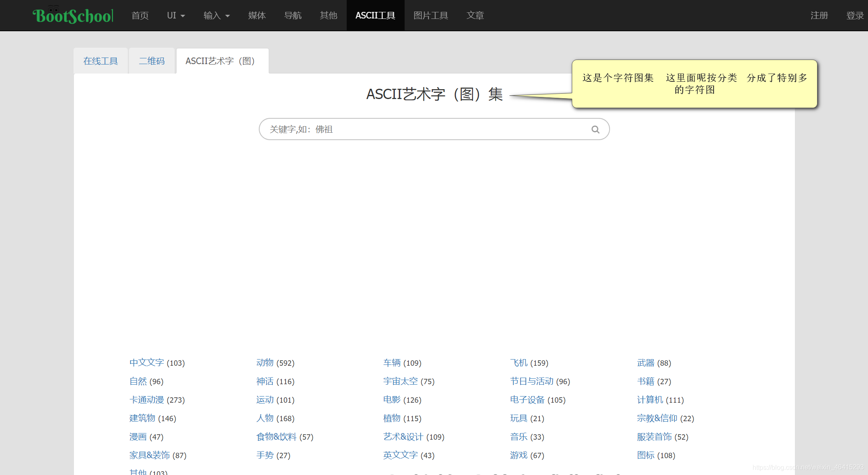Open the 书籍 (27) category

(x=646, y=381)
